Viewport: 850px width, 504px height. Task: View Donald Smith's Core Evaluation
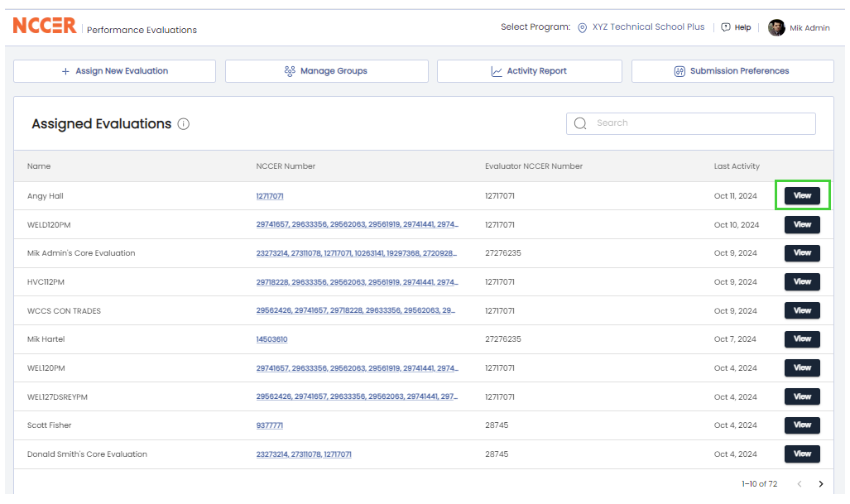[x=801, y=454]
